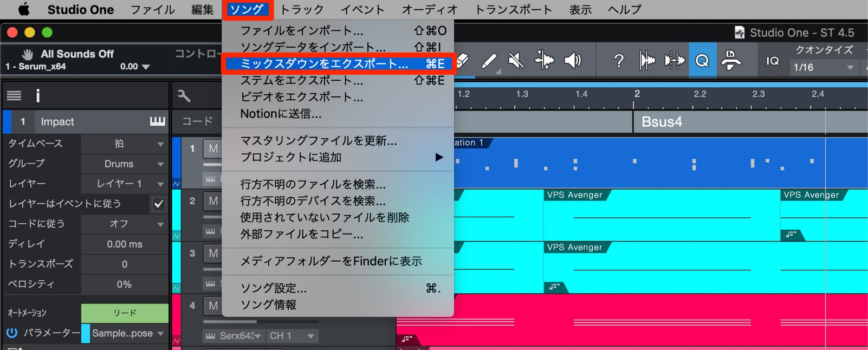Image resolution: width=868 pixels, height=350 pixels.
Task: Mute track 3 with M button
Action: pos(213,254)
